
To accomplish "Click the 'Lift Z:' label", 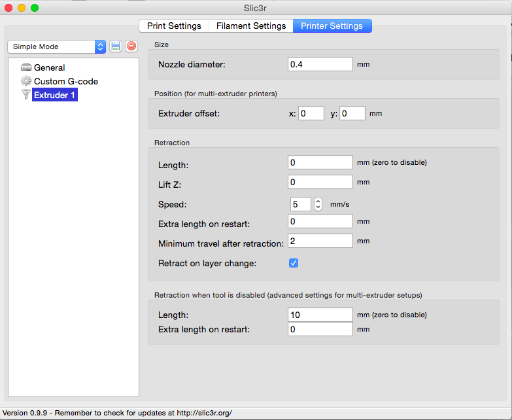I will pyautogui.click(x=169, y=184).
